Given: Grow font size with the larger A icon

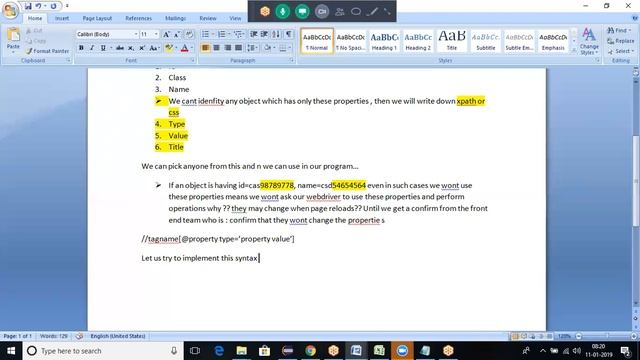Looking at the screenshot, I should (167, 34).
